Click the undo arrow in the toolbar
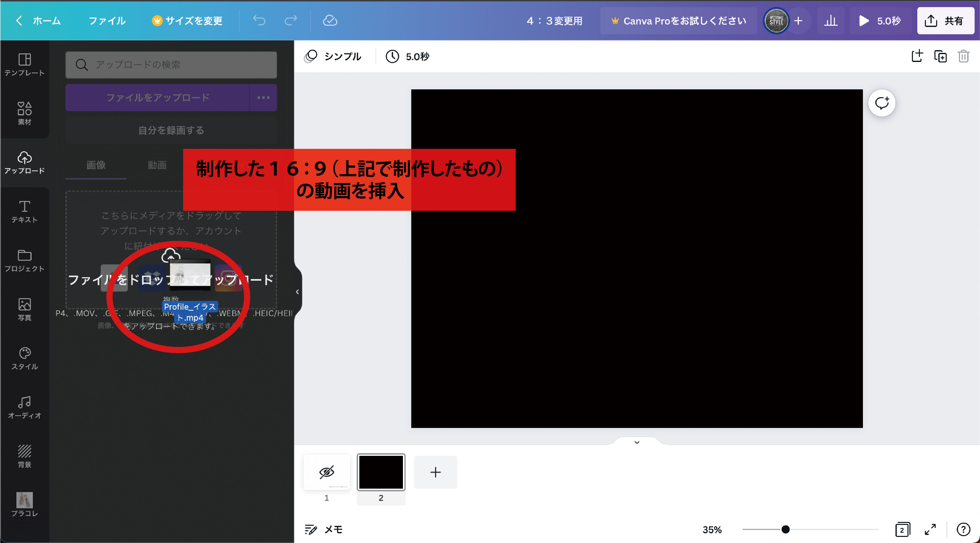 259,21
